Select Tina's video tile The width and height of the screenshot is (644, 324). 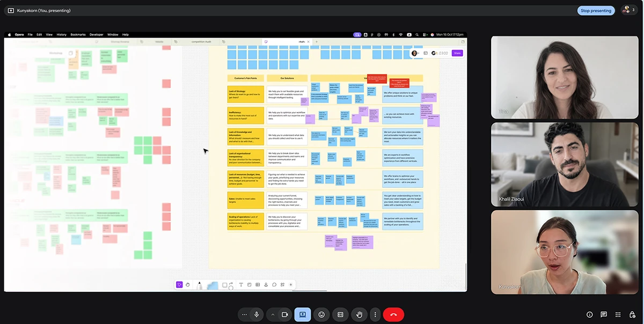tap(563, 77)
